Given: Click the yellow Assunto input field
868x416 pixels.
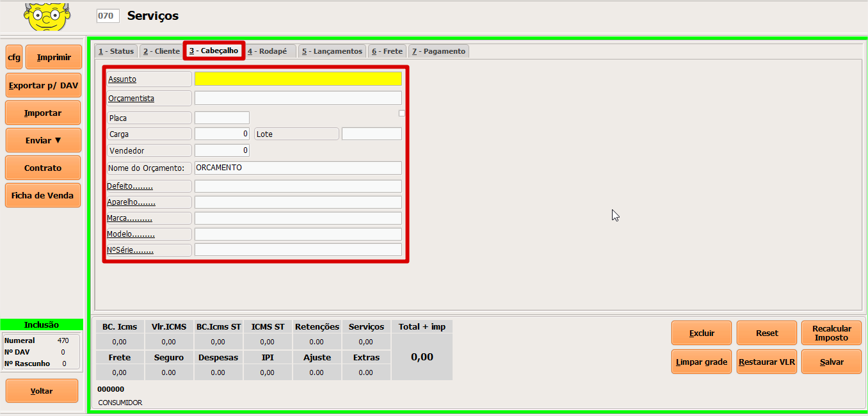Looking at the screenshot, I should click(x=298, y=79).
